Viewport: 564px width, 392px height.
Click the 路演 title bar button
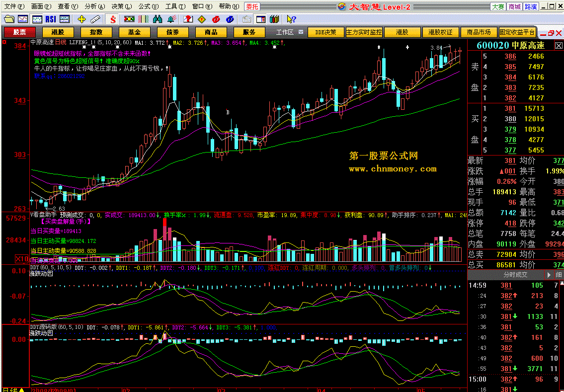pyautogui.click(x=531, y=6)
